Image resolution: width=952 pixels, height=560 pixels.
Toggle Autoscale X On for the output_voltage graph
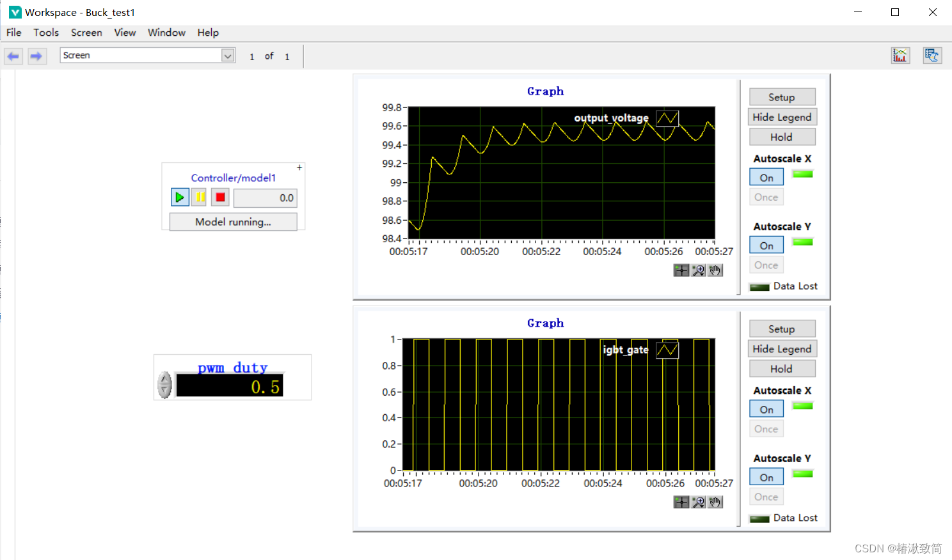[x=766, y=176]
